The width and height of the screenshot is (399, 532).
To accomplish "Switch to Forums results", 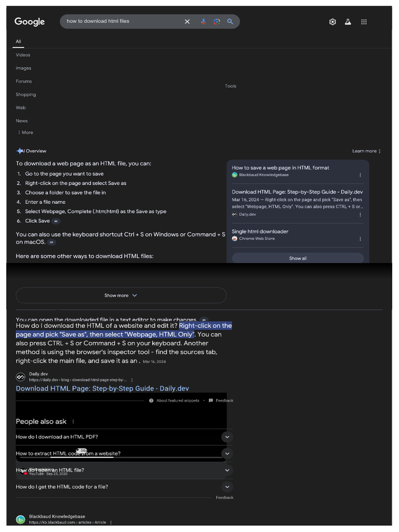I will pos(24,82).
